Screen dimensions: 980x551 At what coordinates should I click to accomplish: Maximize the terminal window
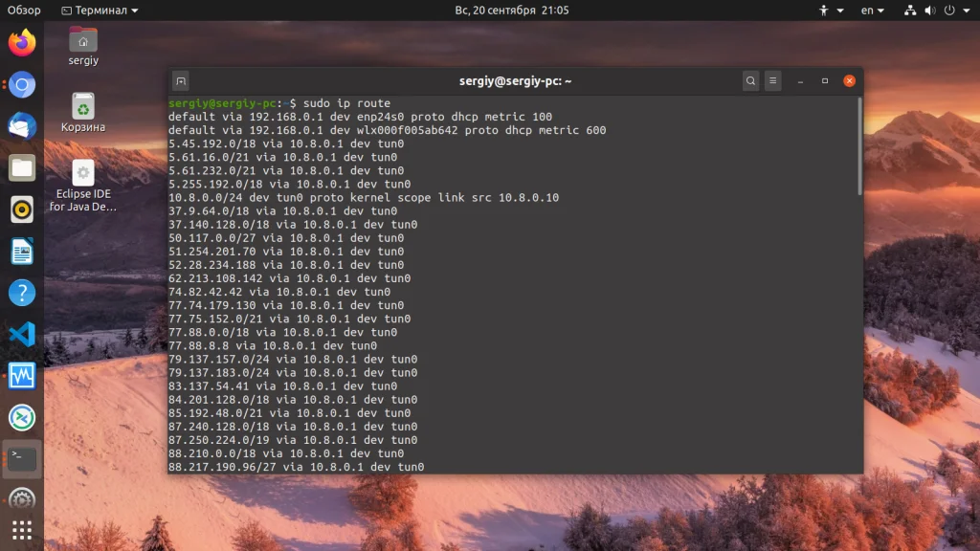click(x=825, y=80)
